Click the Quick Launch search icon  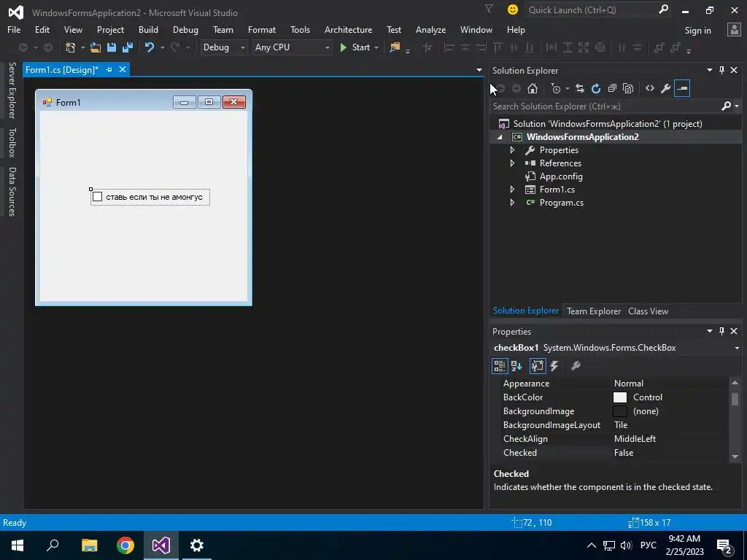click(663, 9)
